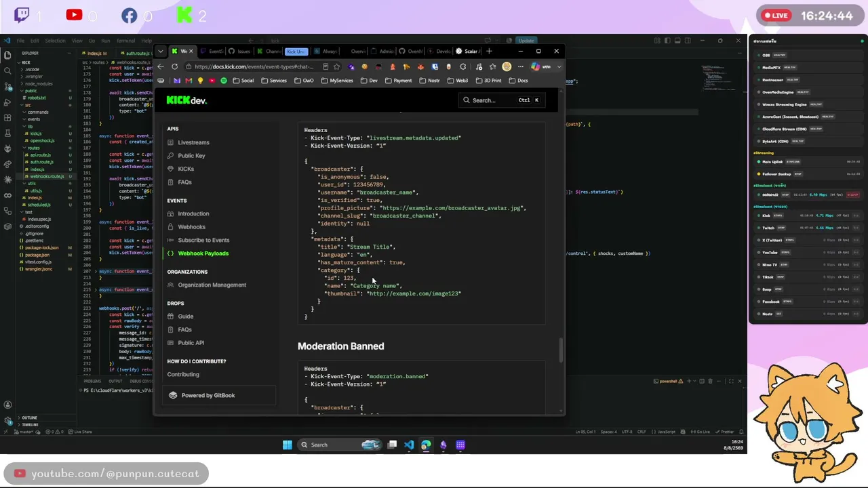The width and height of the screenshot is (868, 488).
Task: Open the Explorer view in VS Code activity bar
Action: [x=7, y=55]
